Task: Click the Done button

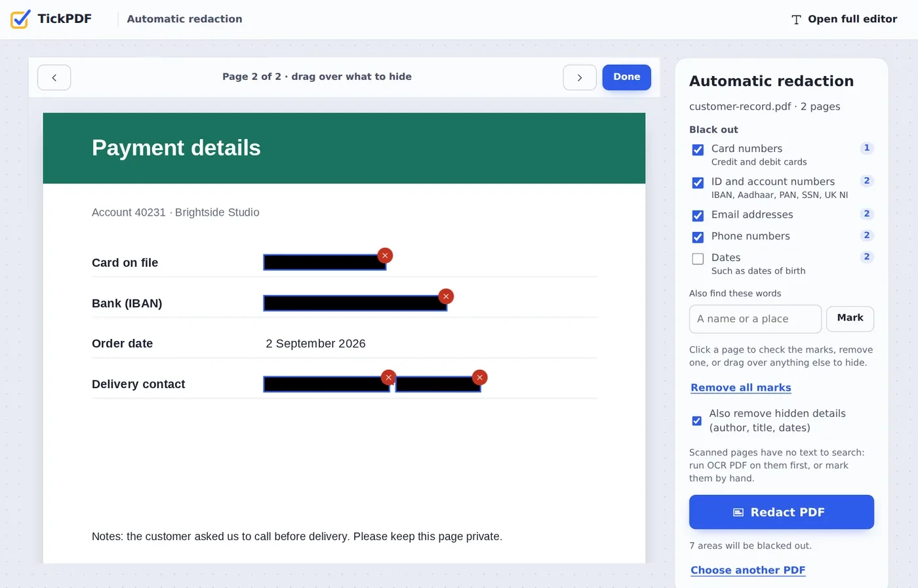Action: 627,77
